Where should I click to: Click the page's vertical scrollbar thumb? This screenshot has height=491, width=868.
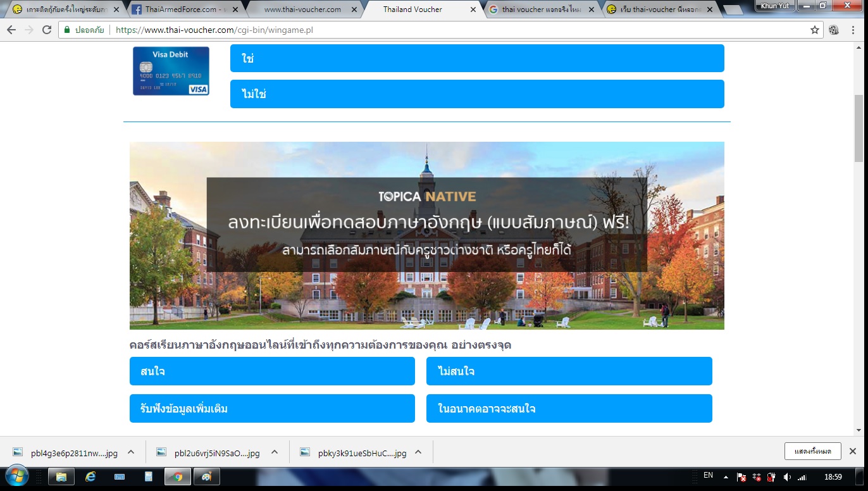[x=859, y=129]
